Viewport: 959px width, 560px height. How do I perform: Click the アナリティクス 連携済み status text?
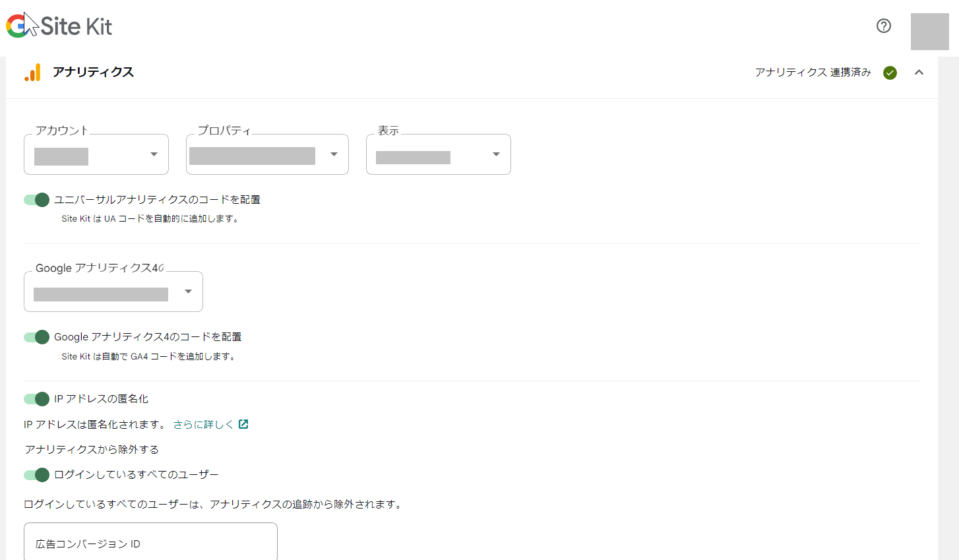[x=813, y=73]
